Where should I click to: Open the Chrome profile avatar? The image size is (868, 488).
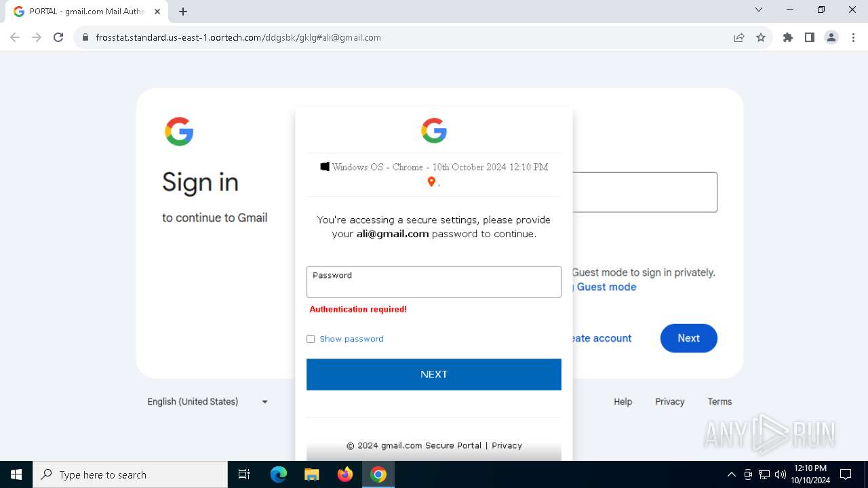(x=831, y=38)
